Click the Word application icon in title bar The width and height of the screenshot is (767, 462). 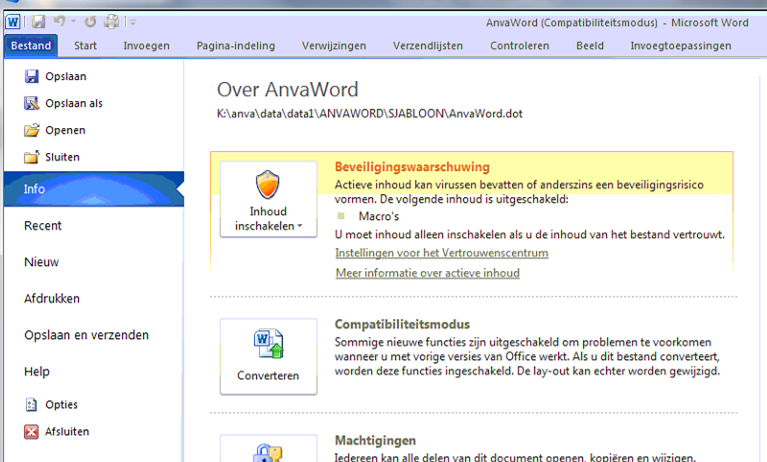pyautogui.click(x=13, y=22)
